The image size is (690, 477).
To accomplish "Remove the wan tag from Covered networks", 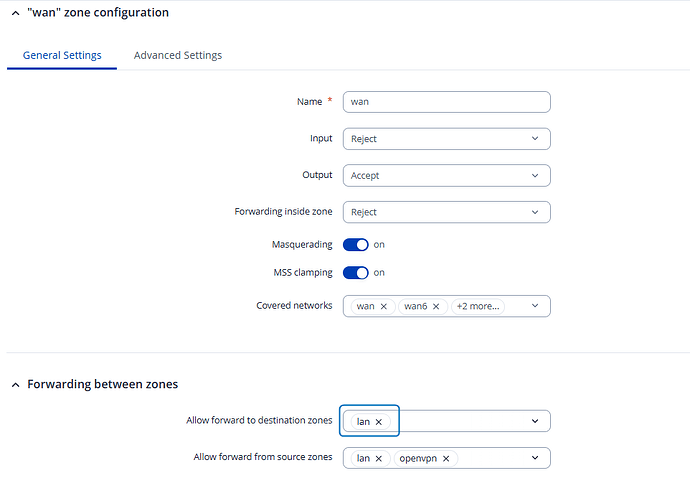I will tap(383, 306).
